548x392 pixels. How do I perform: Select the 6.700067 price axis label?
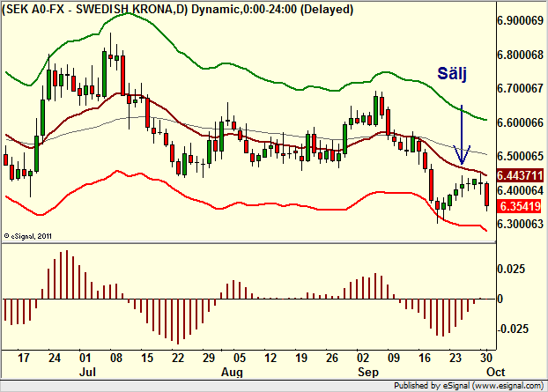click(521, 88)
